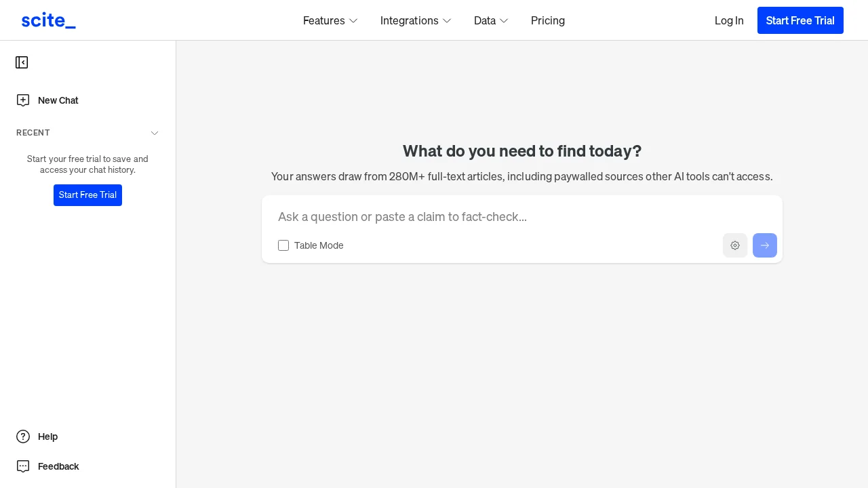Viewport: 868px width, 488px height.
Task: Click the question mark Help icon
Action: 23,436
